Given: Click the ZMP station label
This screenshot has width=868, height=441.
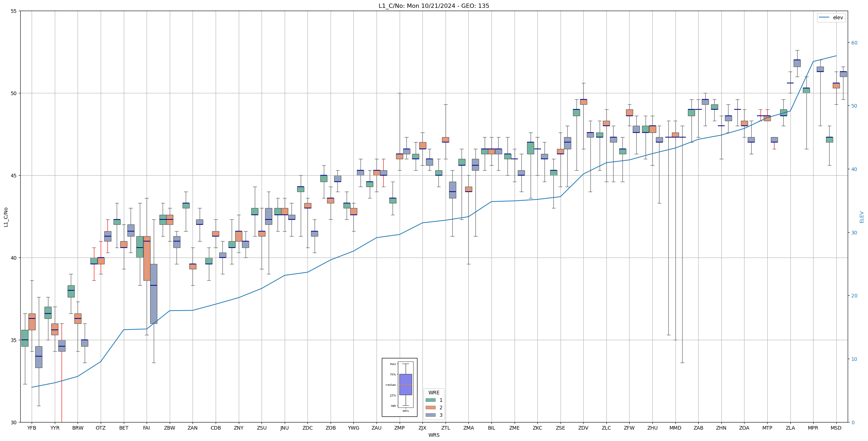Looking at the screenshot, I should click(x=400, y=428).
